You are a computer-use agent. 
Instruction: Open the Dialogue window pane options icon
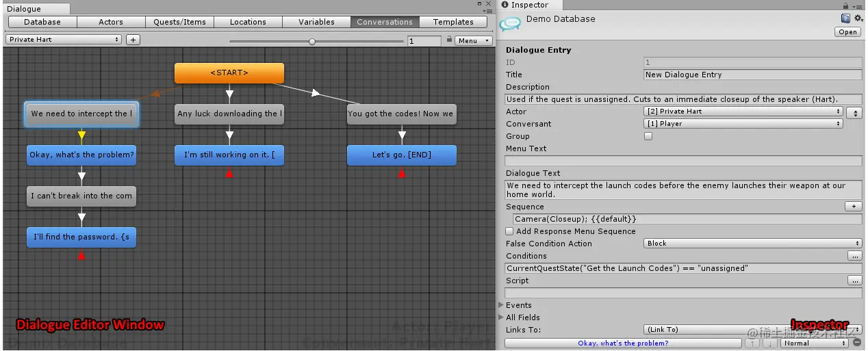[487, 11]
